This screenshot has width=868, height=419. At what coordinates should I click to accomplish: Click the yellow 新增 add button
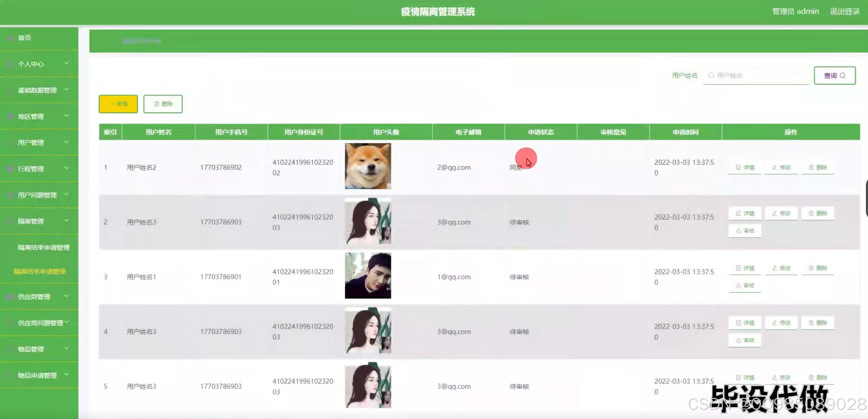[118, 104]
